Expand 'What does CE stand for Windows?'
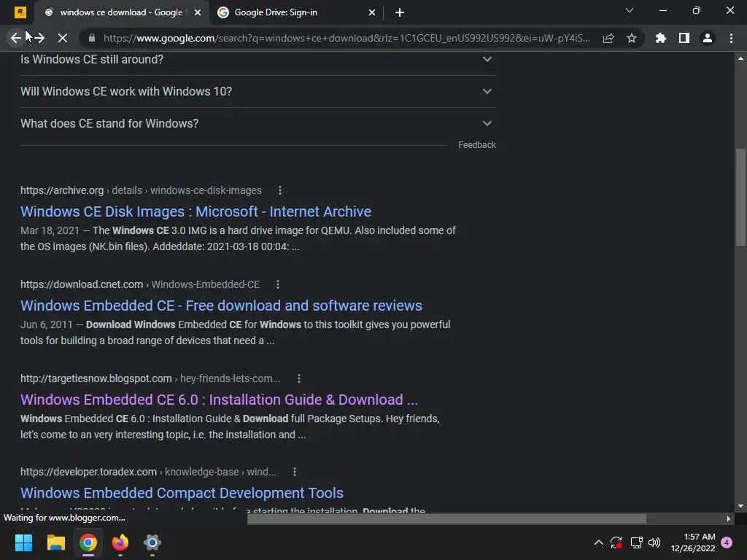 (x=258, y=123)
